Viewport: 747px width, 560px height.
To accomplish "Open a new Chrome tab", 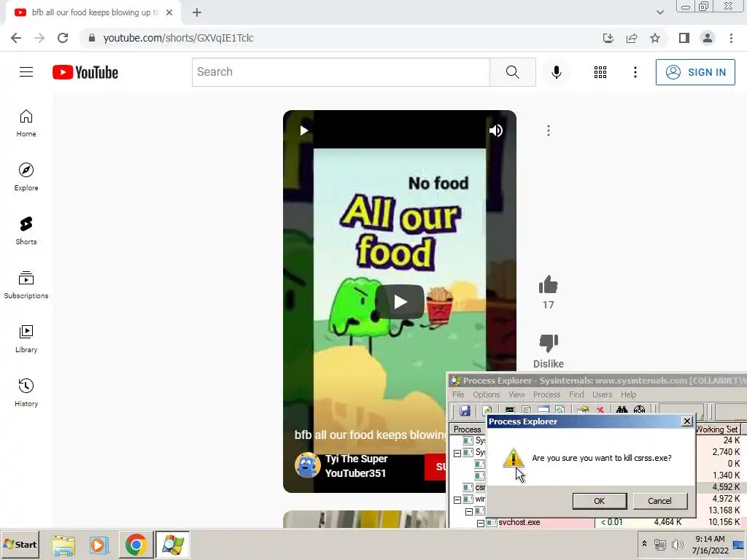I will click(197, 13).
